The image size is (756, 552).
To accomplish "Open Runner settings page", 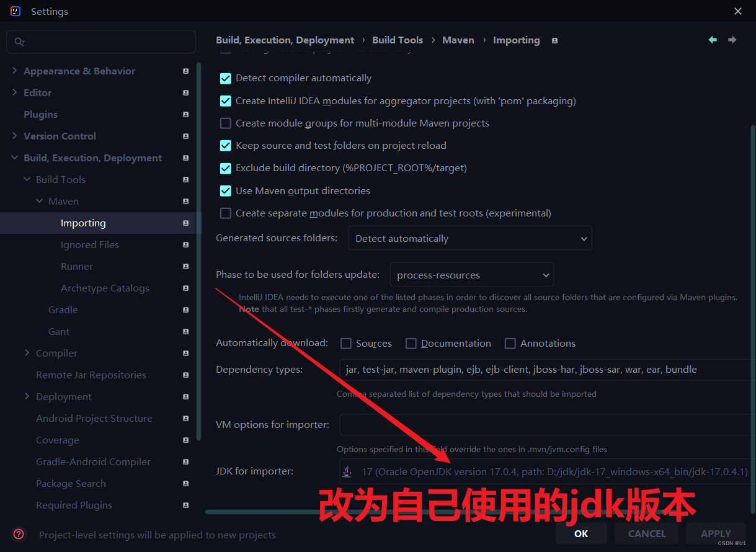I will 77,267.
